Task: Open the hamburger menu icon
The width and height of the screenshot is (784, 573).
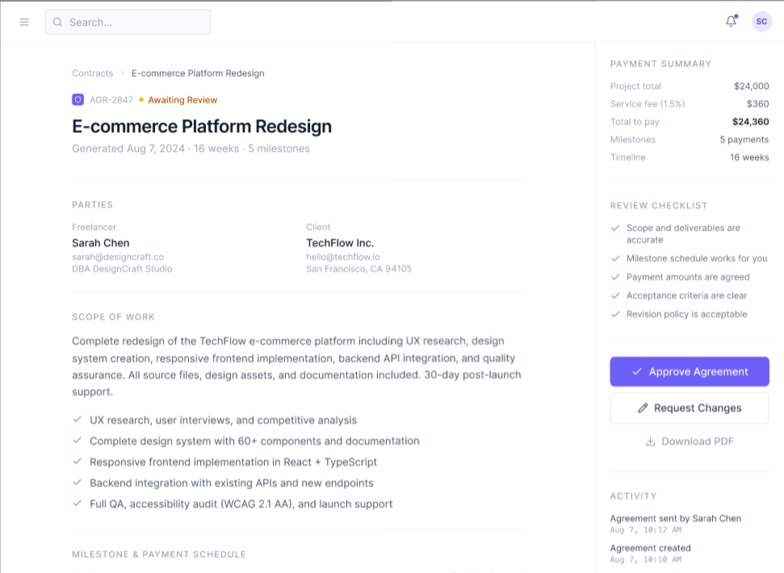Action: (24, 22)
